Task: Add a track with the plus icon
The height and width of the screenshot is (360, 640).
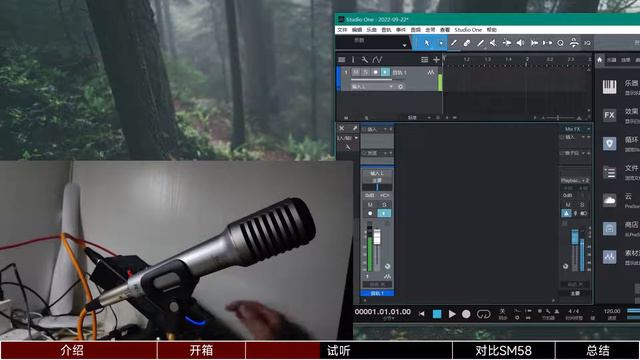Action: coord(436,60)
